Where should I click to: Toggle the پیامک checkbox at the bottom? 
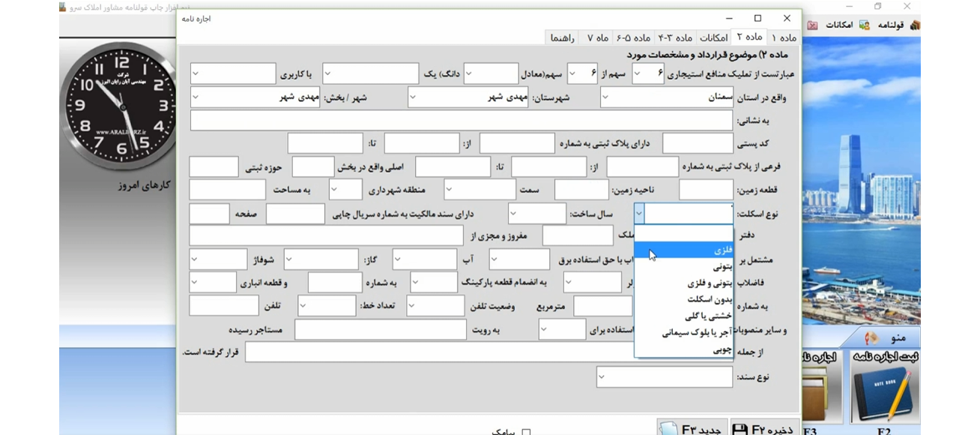coord(527,432)
